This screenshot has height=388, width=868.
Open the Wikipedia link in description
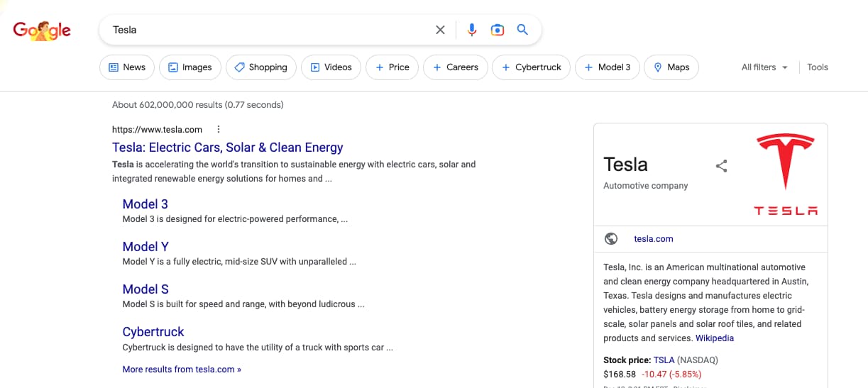point(715,338)
